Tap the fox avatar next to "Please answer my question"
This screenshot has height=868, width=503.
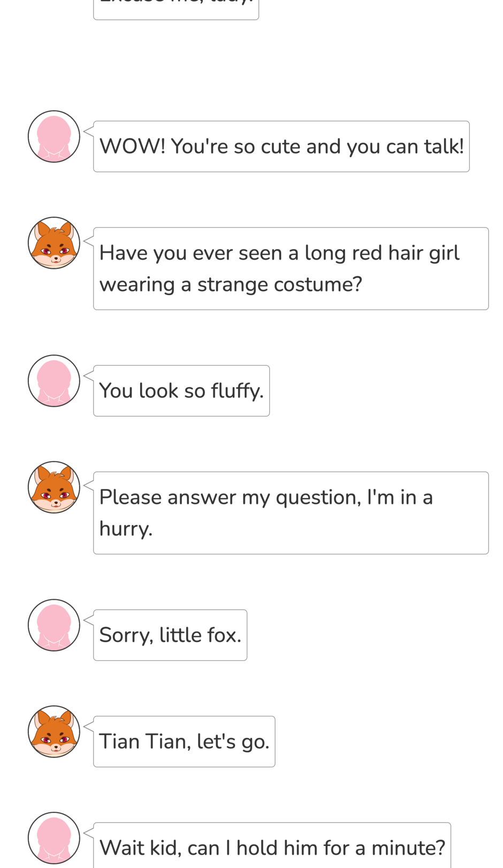(54, 487)
